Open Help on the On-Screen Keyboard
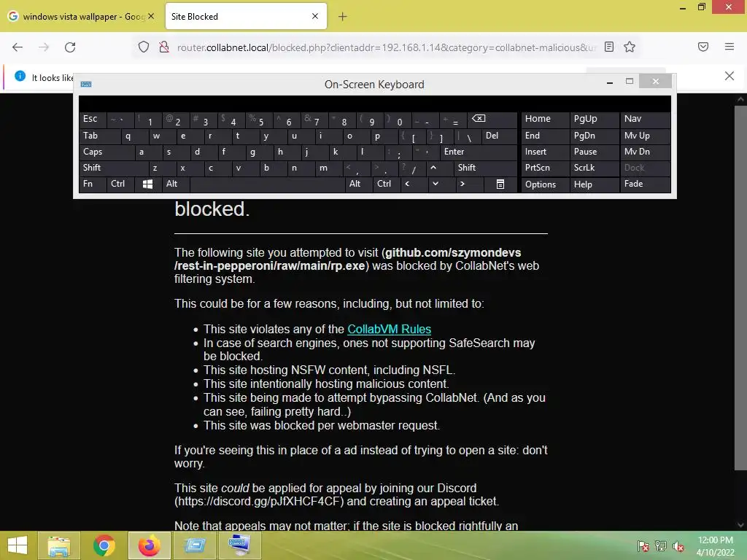Viewport: 747px width, 560px height. pos(594,184)
